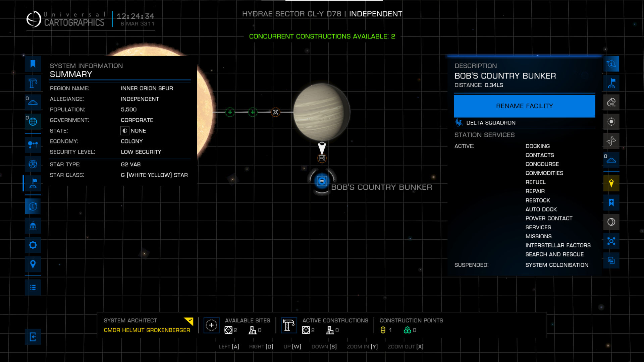Click the yellow architect marker flag

point(189,321)
